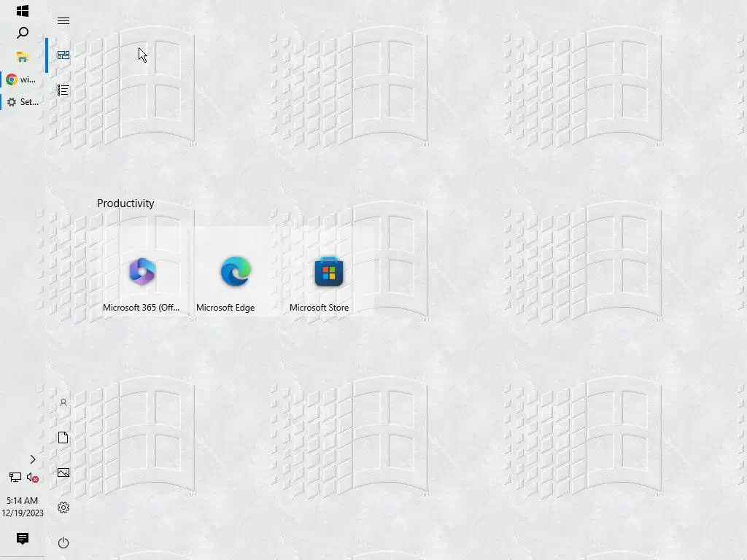Click the Productivity group heading

click(x=125, y=203)
